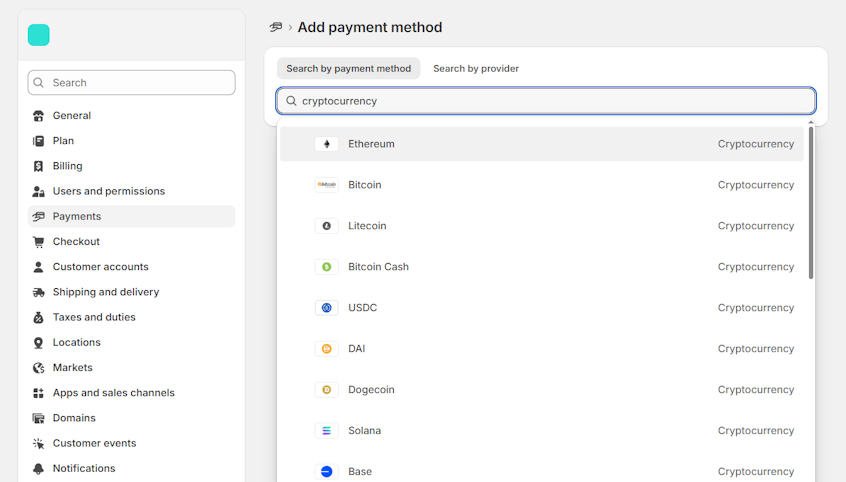
Task: Click the Customer events cursor icon
Action: (38, 443)
